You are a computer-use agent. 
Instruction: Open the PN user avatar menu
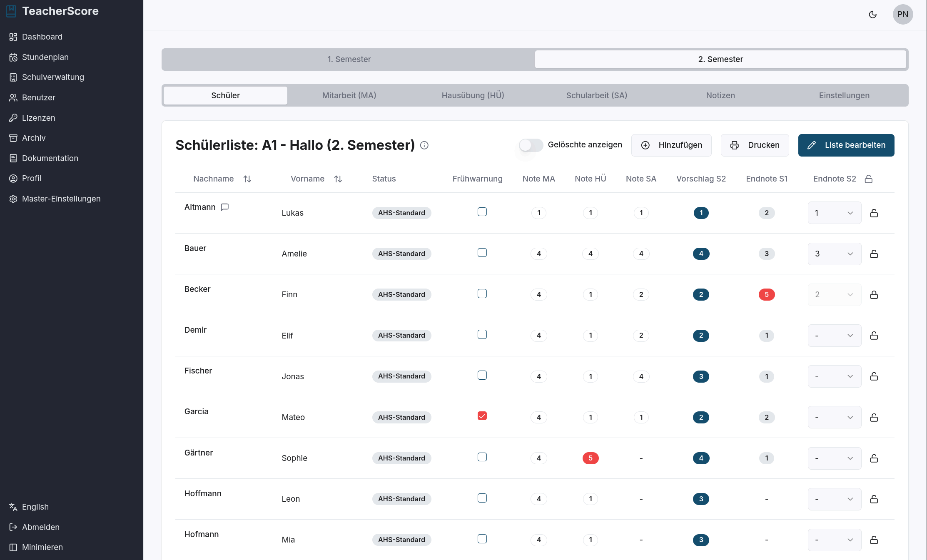pos(903,15)
